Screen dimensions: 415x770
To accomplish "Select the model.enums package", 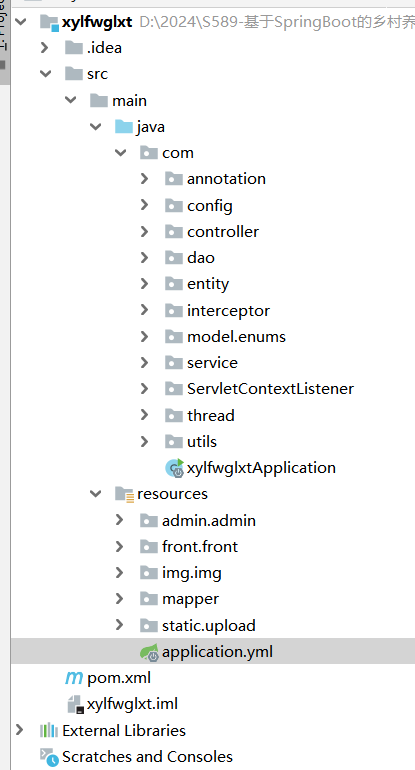I will [236, 337].
